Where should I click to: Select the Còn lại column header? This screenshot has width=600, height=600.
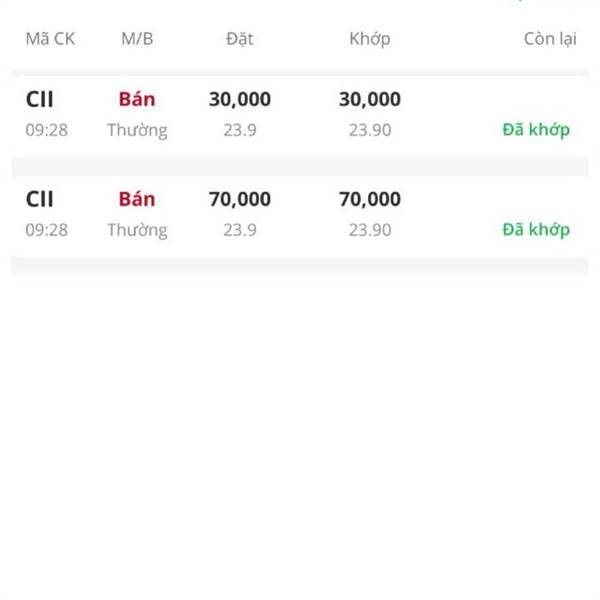point(550,39)
